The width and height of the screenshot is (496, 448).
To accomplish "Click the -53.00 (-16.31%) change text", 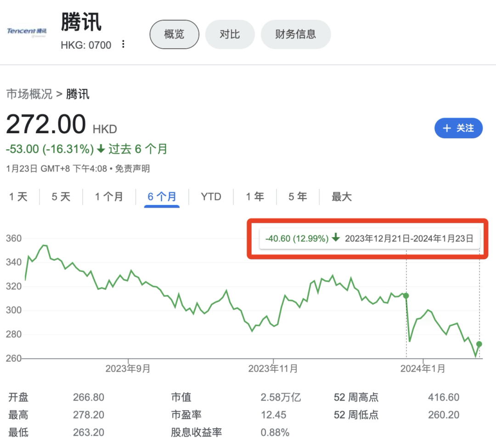I will click(x=50, y=149).
